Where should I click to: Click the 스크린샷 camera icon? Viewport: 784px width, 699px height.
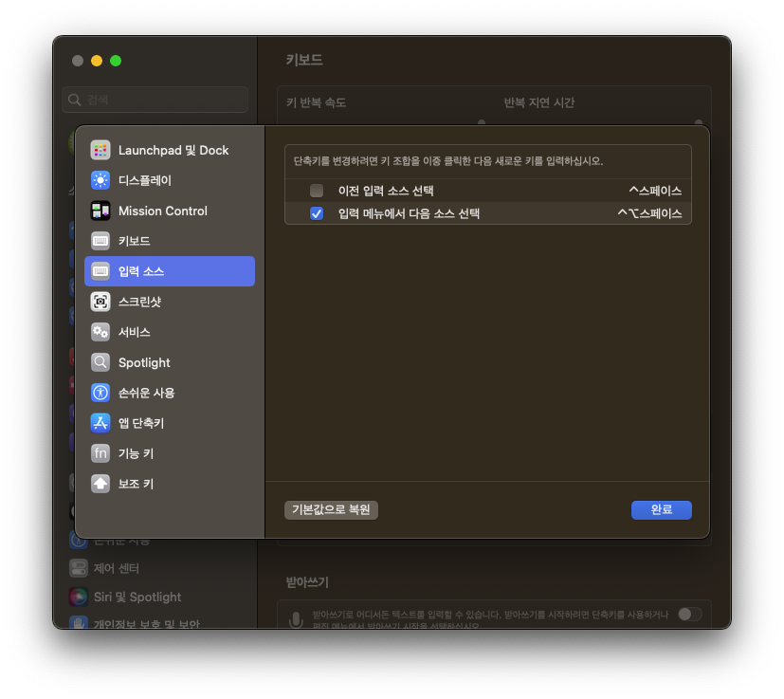[100, 302]
